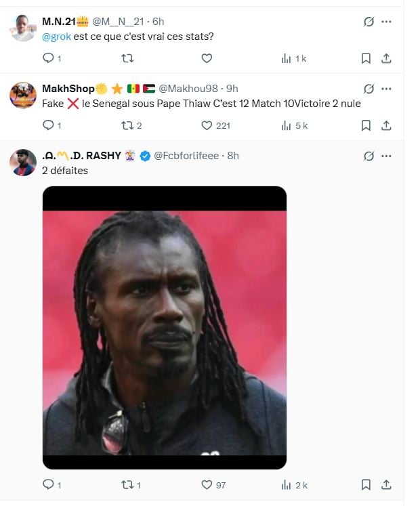The height and width of the screenshot is (506, 420).
Task: Retweet MakhShop's tweet with 2 reposts
Action: coord(127,125)
